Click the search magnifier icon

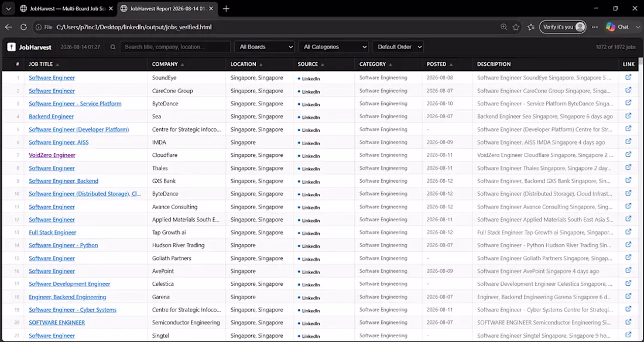pyautogui.click(x=113, y=47)
